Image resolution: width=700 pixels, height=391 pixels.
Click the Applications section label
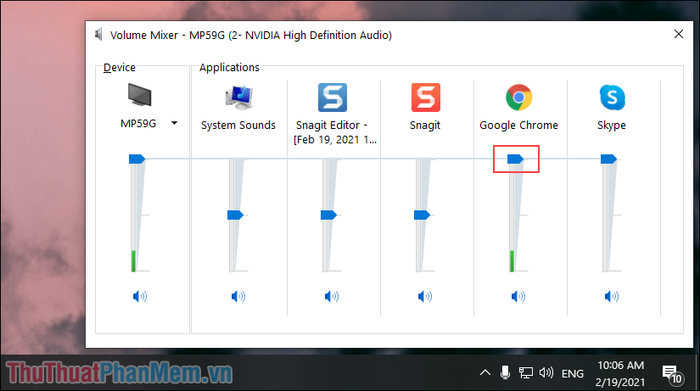(x=229, y=67)
